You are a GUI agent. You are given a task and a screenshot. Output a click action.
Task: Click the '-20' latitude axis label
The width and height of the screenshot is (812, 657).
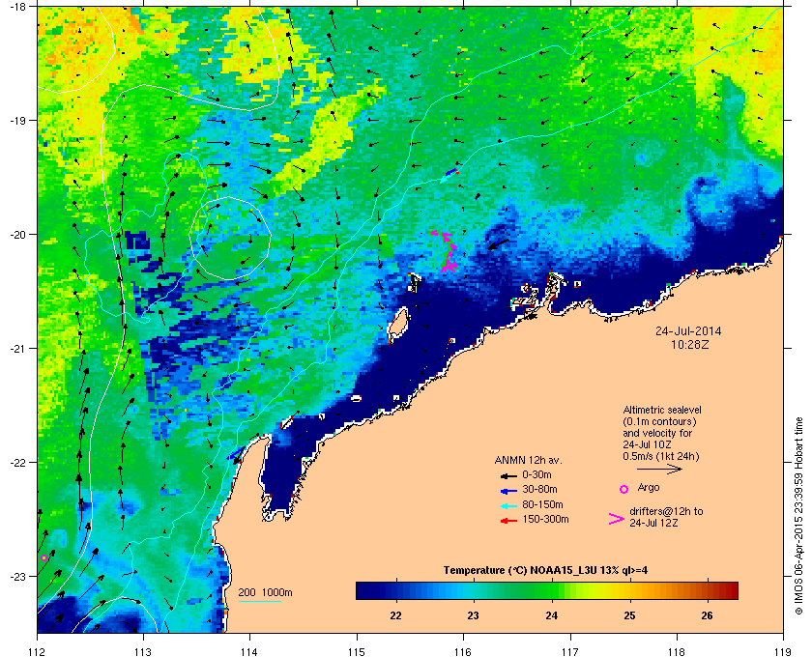tap(17, 234)
